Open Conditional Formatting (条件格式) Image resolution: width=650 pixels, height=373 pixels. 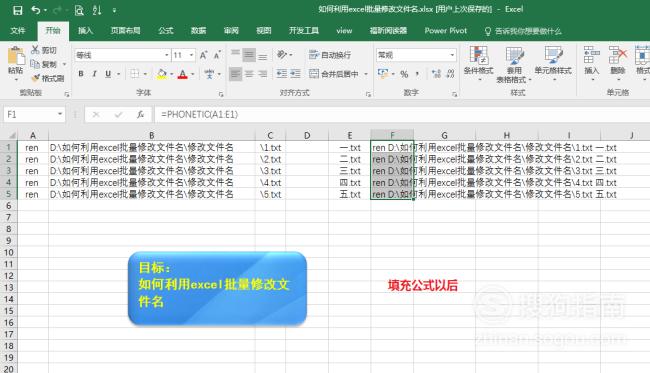coord(478,62)
